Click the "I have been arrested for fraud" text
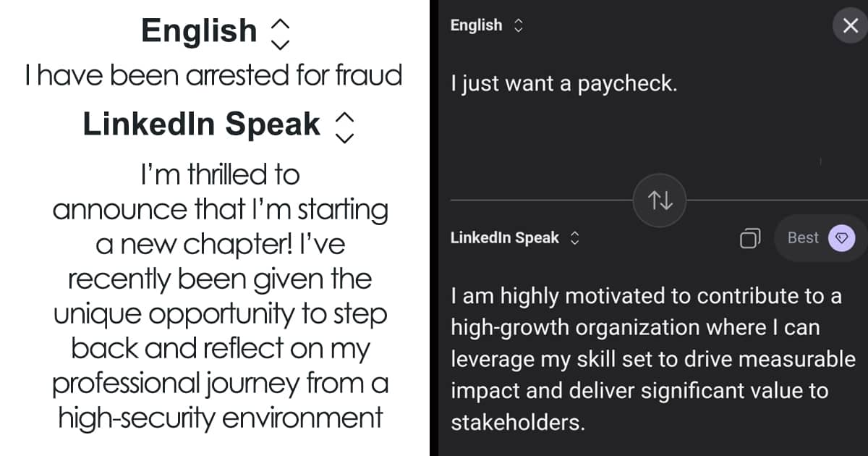Viewport: 868px width, 456px height. (x=213, y=75)
